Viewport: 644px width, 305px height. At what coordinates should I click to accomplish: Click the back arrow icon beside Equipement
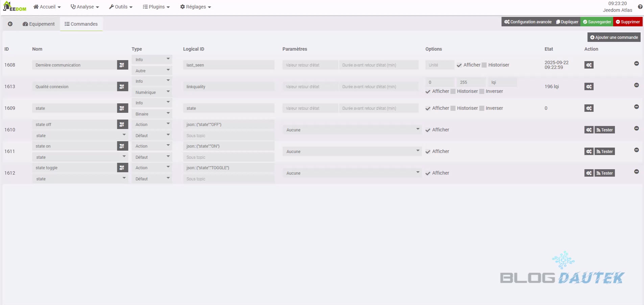coord(10,24)
